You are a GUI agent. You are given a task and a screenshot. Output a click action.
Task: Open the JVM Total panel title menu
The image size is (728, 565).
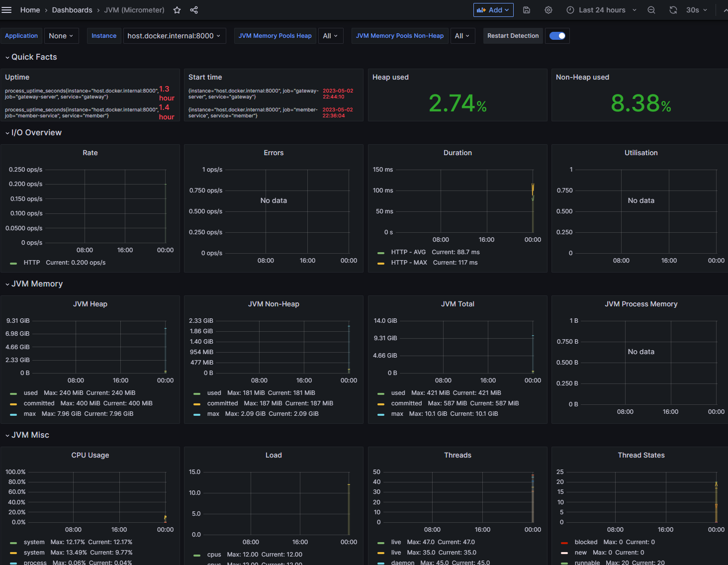click(457, 304)
